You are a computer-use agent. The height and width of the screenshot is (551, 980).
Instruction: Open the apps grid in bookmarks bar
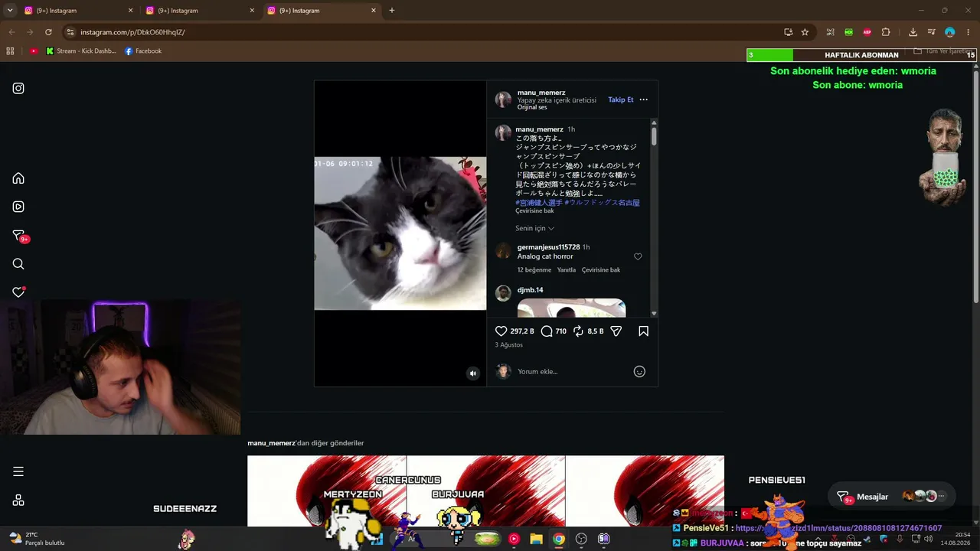click(10, 51)
